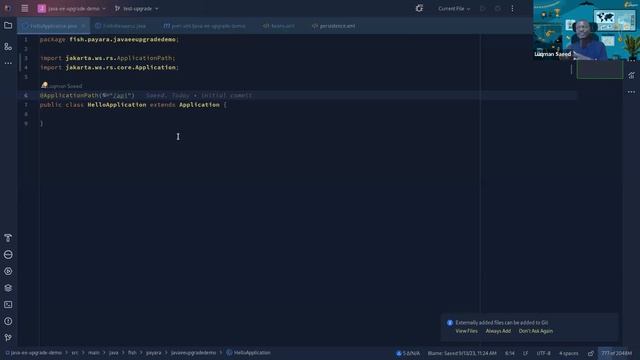Switch to the second Java file tab
640x360 pixels.
pyautogui.click(x=120, y=26)
